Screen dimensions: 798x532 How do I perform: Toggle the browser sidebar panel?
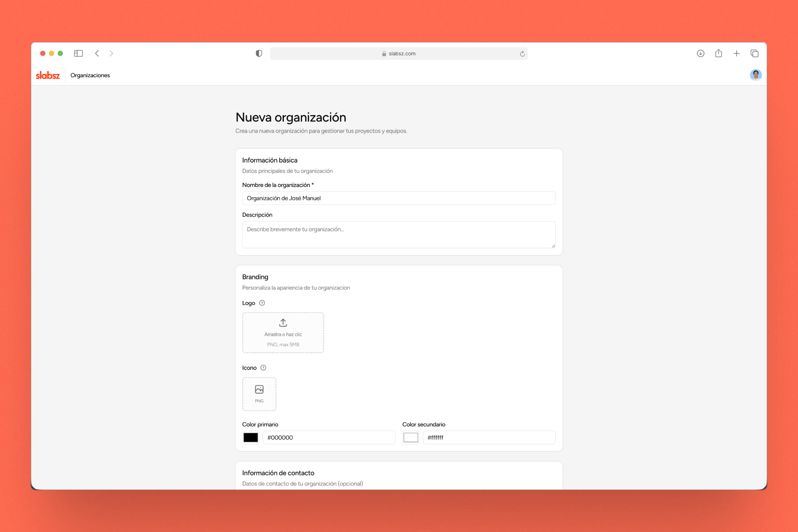click(78, 53)
